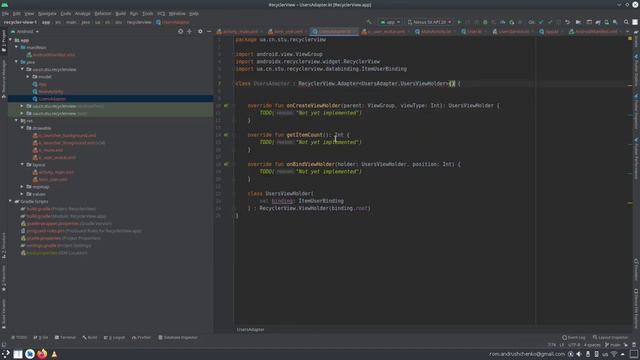This screenshot has width=640, height=360.
Task: Click the yellow inspection indicator at editor top-right
Action: 630,39
